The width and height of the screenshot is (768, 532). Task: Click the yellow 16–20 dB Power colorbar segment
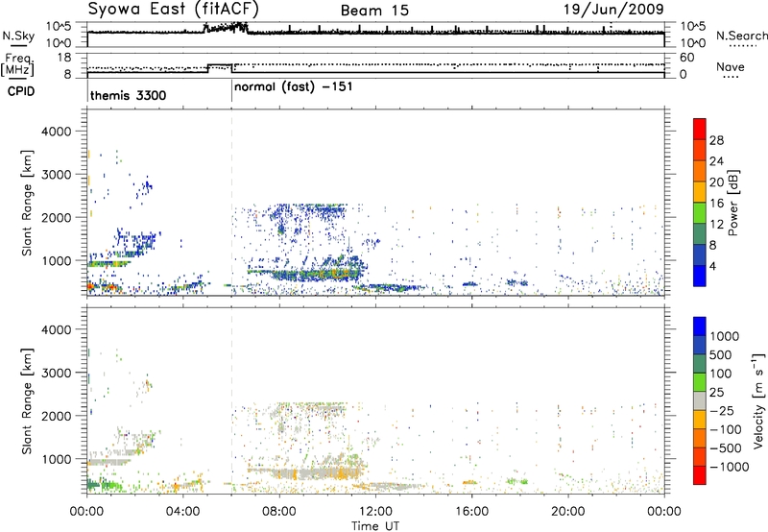pos(700,191)
